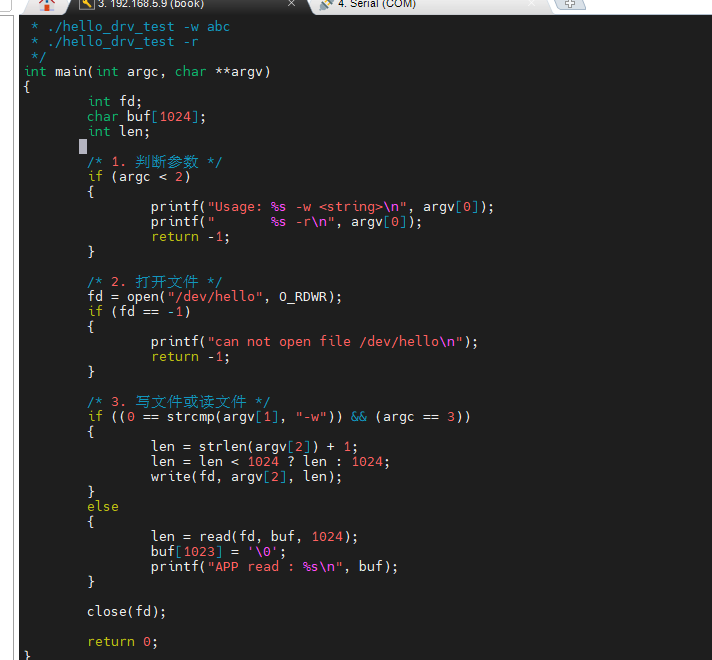Image resolution: width=712 pixels, height=660 pixels.
Task: Click the 'APP read : %s' printf line
Action: click(x=274, y=566)
